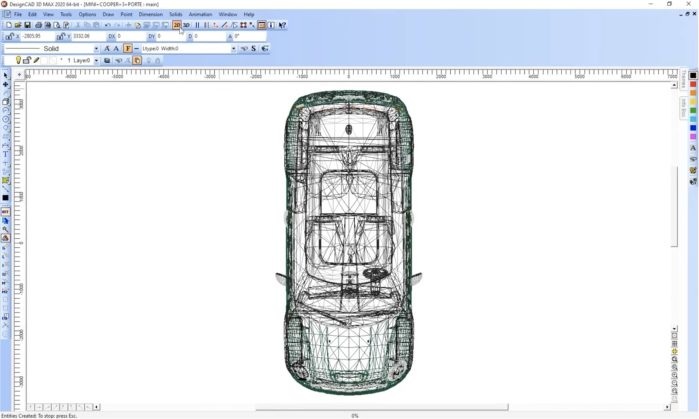Select the arrow pointer tool
This screenshot has height=419, width=699.
pyautogui.click(x=5, y=76)
